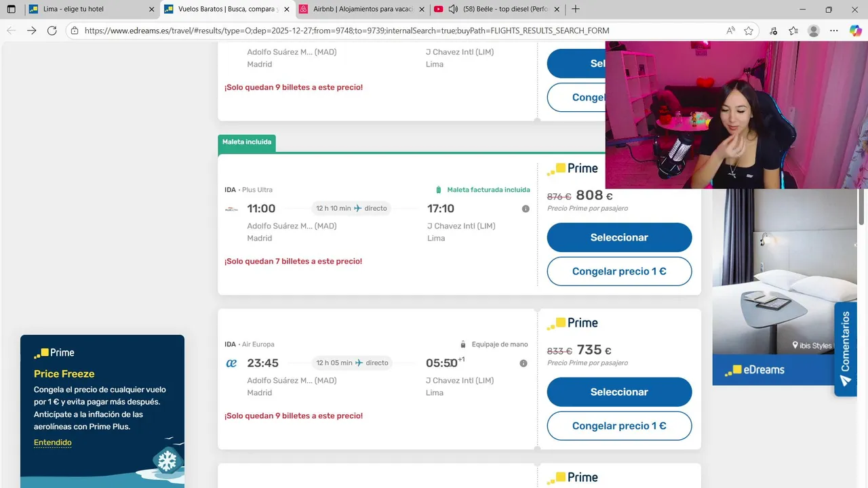Switch to 'Vuelos Baratos' eDreams tab

click(227, 9)
